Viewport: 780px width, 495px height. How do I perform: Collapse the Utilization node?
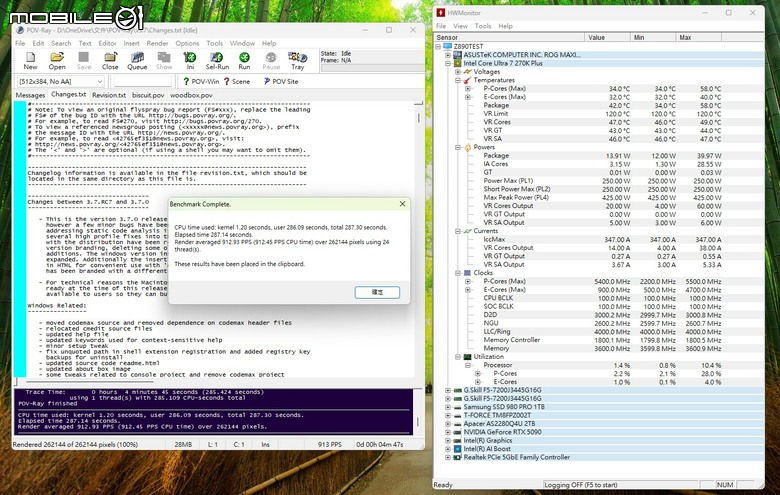point(458,357)
